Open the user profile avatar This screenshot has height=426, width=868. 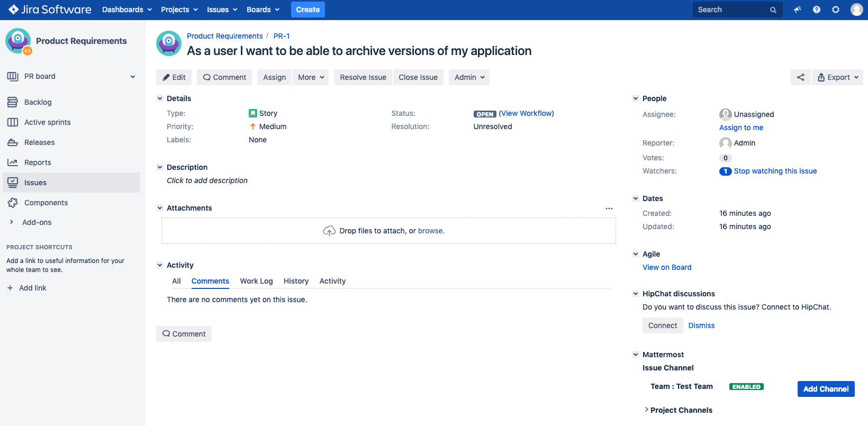pos(856,10)
